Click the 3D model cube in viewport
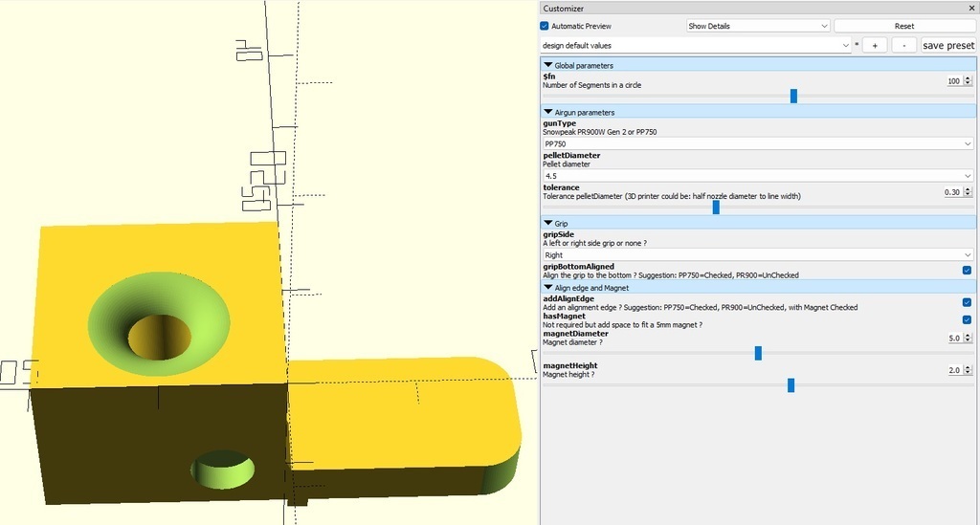Screen dimensions: 980x525 [x=160, y=362]
